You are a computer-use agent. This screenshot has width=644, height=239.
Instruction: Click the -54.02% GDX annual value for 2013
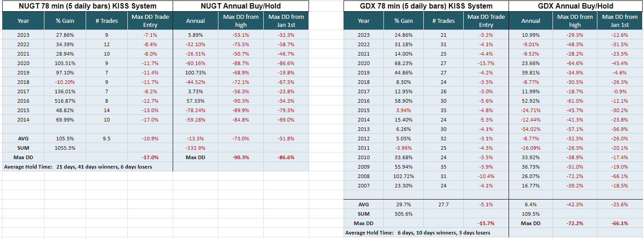(x=531, y=129)
